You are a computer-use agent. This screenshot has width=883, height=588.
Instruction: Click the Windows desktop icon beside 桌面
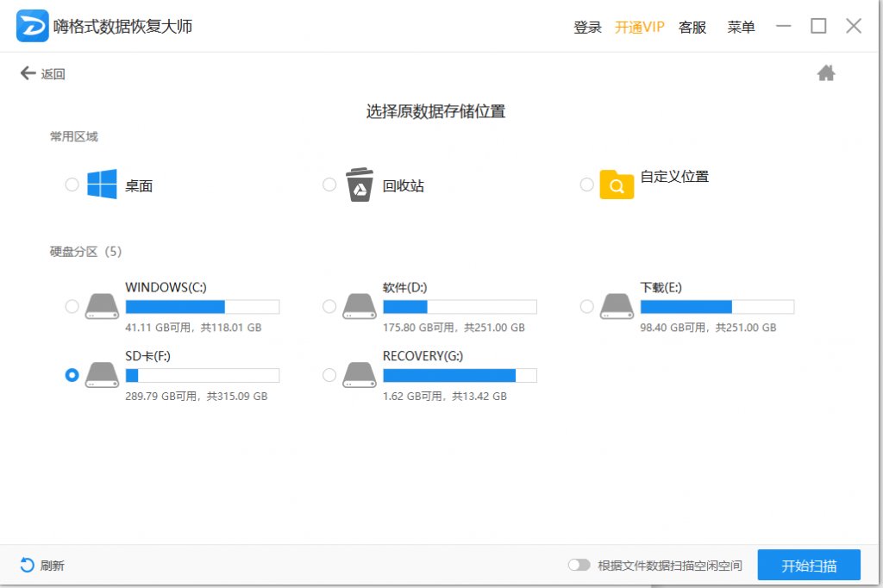pyautogui.click(x=102, y=183)
